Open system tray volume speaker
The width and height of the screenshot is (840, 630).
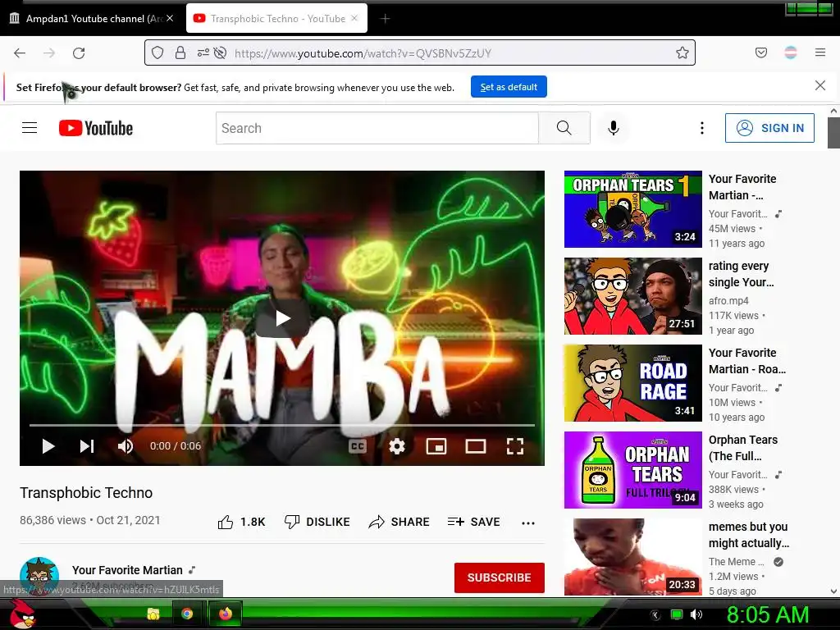696,614
